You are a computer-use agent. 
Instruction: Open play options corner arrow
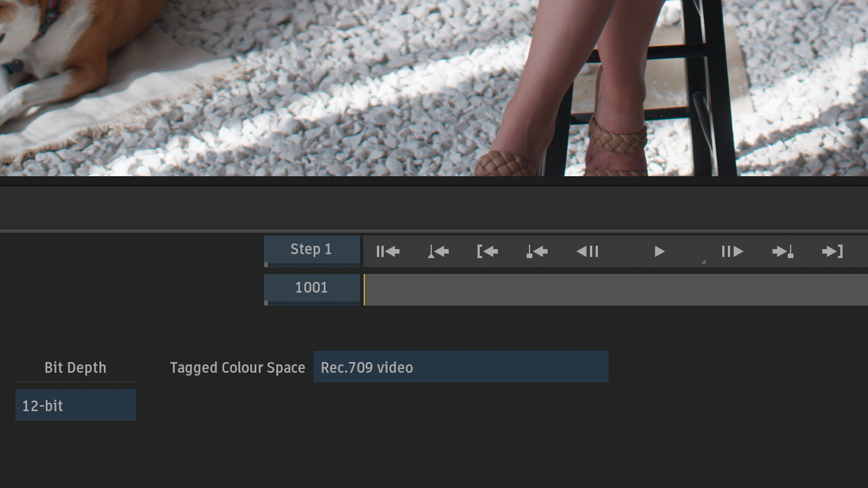tap(704, 262)
